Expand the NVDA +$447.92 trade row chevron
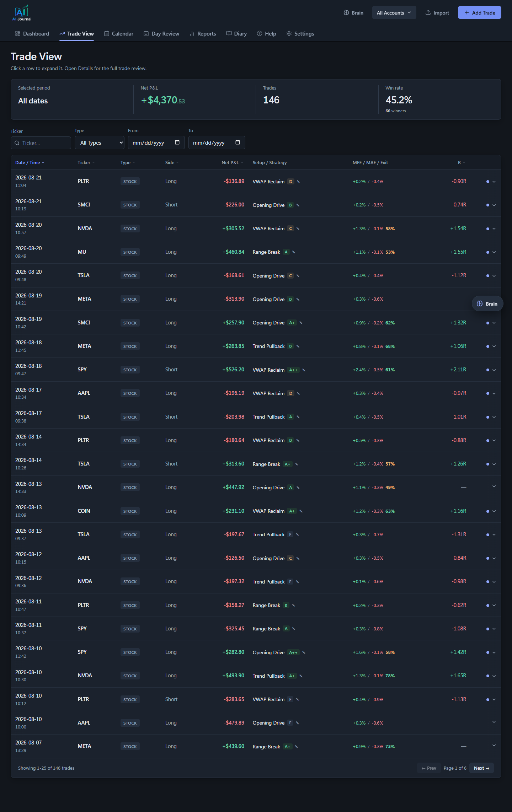512x812 pixels. [x=494, y=486]
